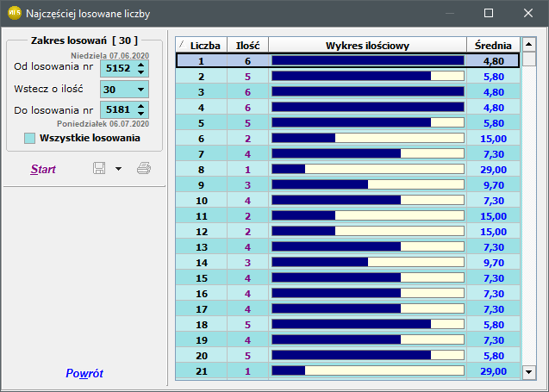
Task: Click the scrollbar up arrow
Action: (x=529, y=45)
